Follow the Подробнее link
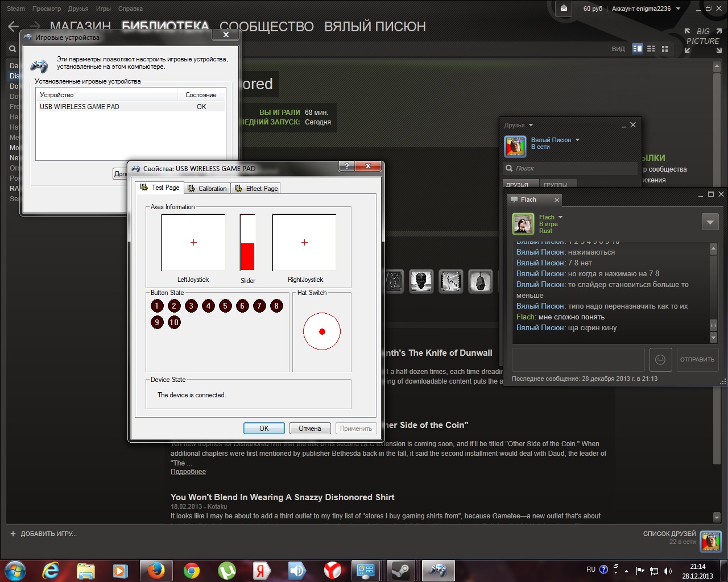This screenshot has height=582, width=728. coord(188,472)
